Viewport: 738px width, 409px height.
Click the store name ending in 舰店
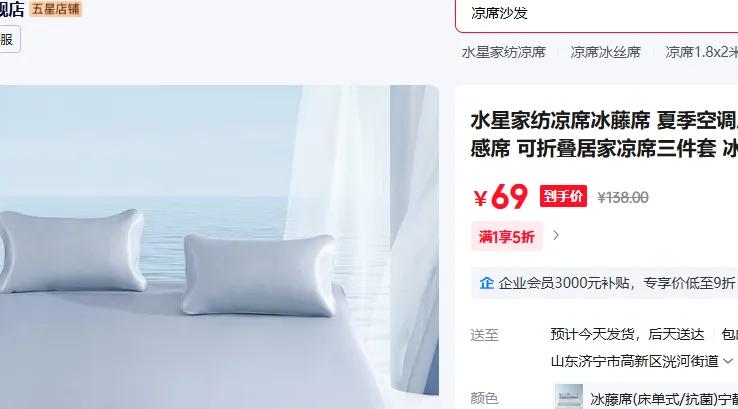point(12,9)
